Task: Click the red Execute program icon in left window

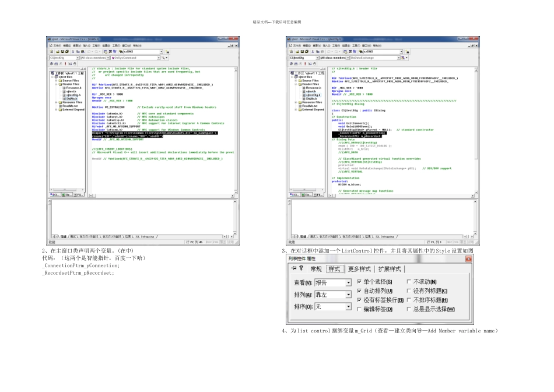Action: coord(65,64)
